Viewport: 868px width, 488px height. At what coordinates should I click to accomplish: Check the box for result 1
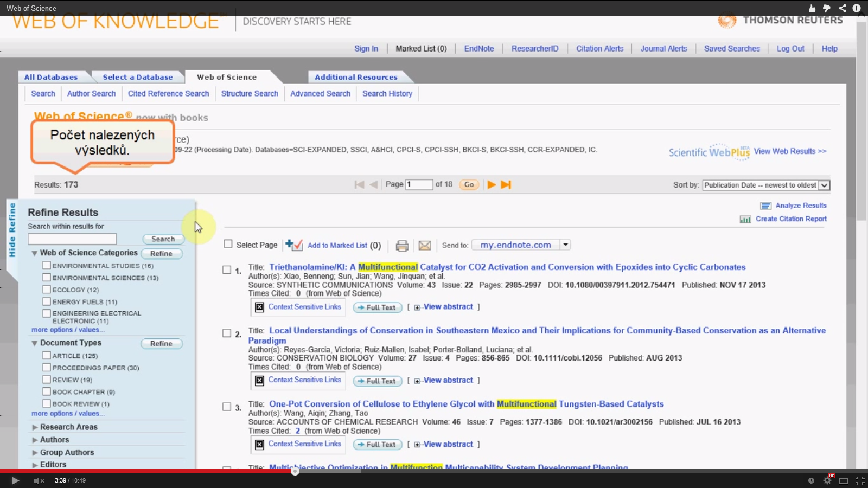(227, 269)
